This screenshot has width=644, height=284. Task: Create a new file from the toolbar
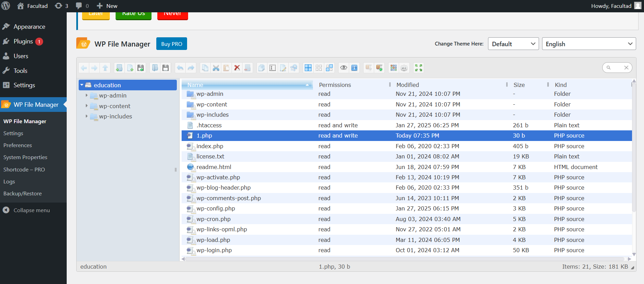click(130, 68)
